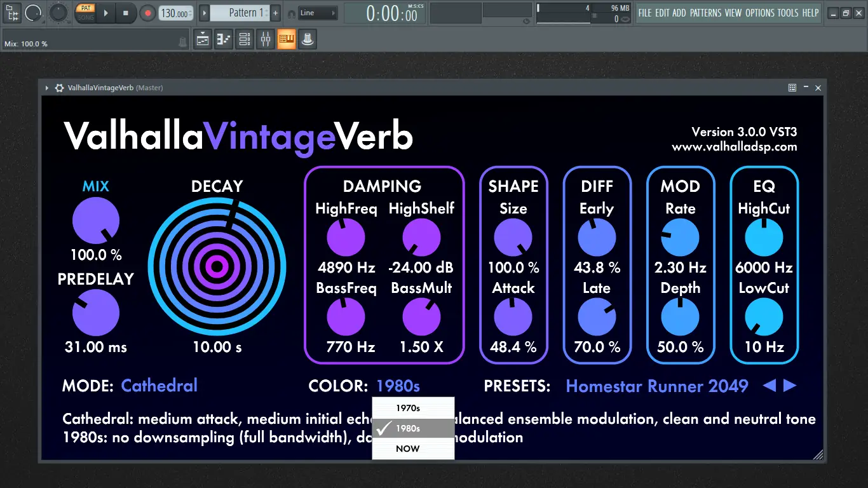Screen dimensions: 868x488
Task: Open the HELP menu
Action: [x=810, y=13]
